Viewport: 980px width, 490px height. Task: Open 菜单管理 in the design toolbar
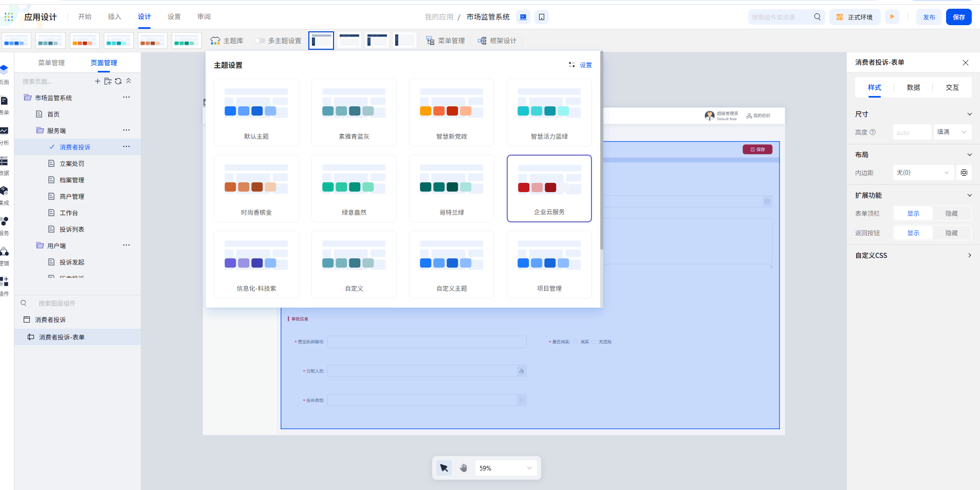(x=446, y=41)
